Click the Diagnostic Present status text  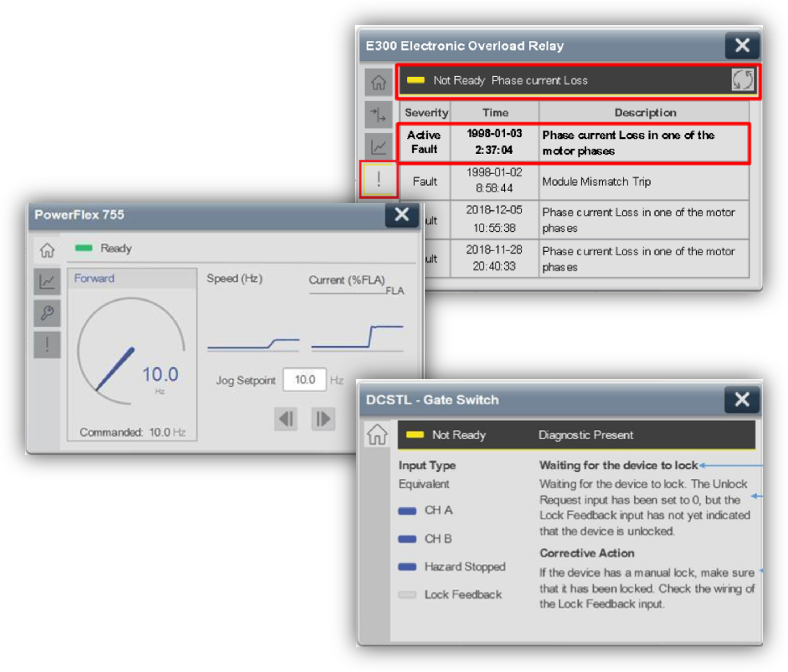pos(586,435)
